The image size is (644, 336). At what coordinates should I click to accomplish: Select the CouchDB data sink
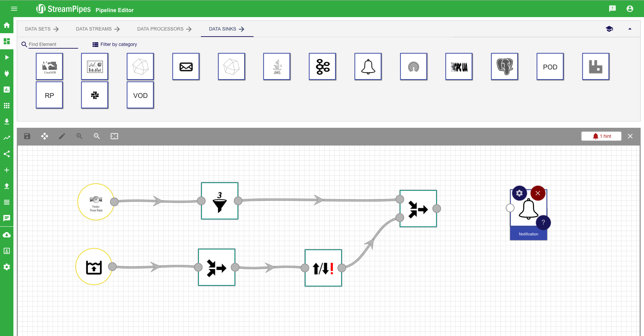(49, 66)
